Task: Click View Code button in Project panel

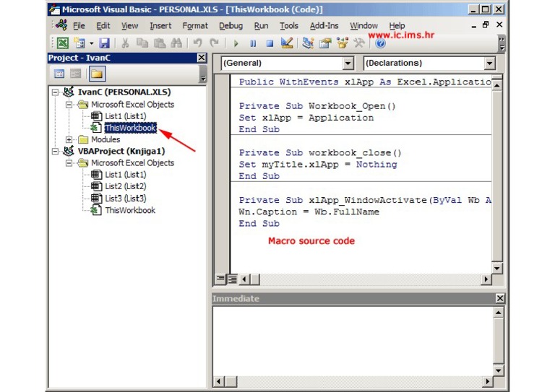Action: (x=59, y=74)
